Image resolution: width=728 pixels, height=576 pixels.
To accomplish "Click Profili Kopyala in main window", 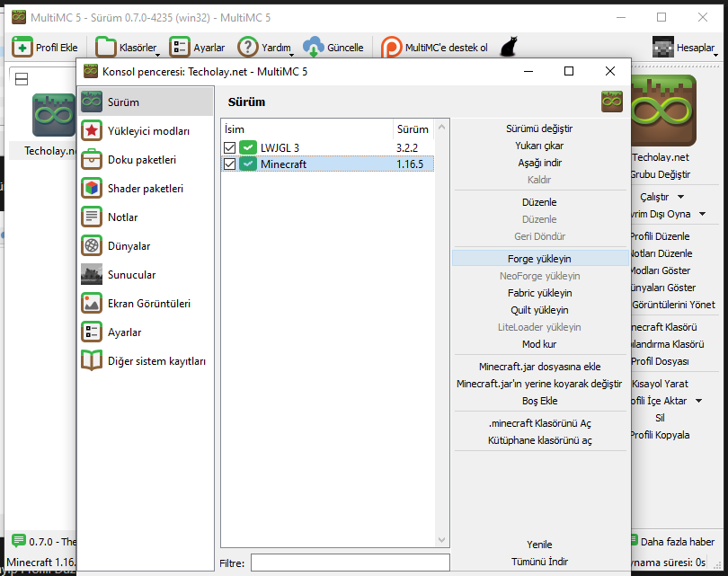I will point(660,435).
